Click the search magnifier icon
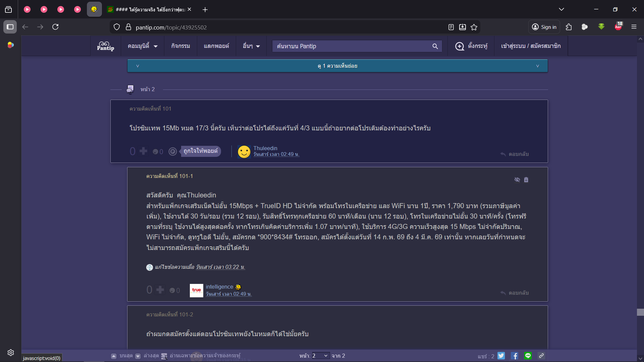 435,46
